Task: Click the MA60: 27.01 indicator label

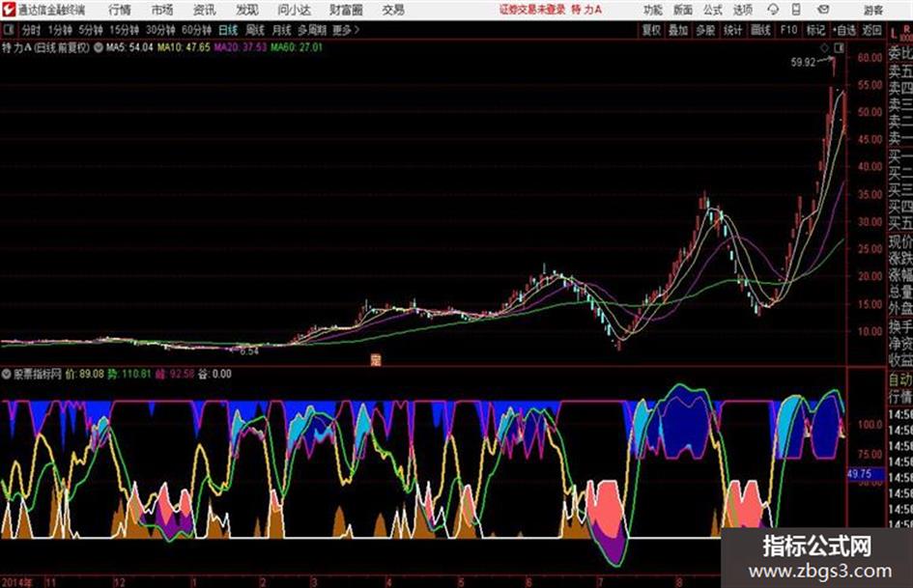Action: pos(297,47)
